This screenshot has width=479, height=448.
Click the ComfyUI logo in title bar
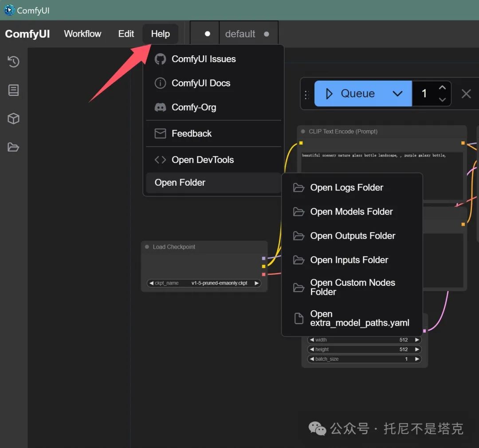9,10
